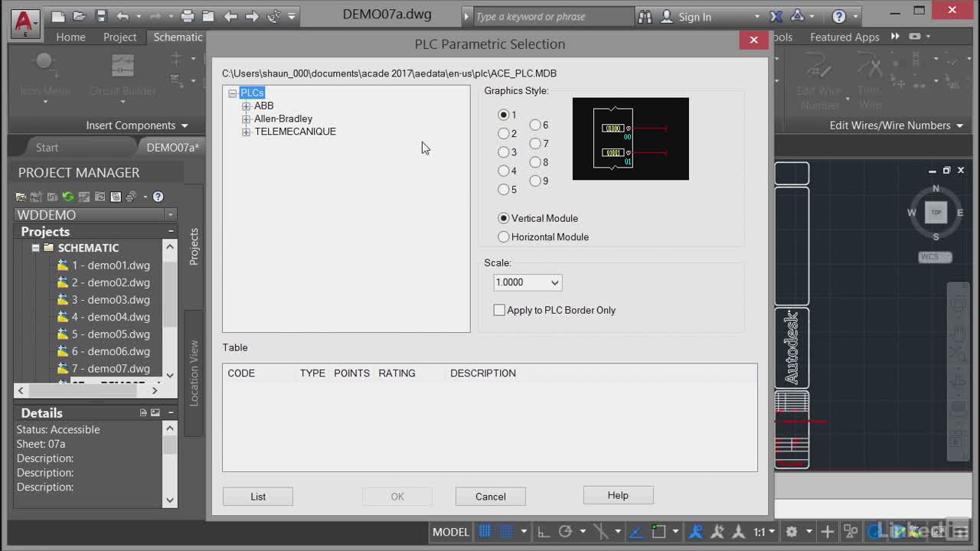Toggle the grid display icon in status bar

pyautogui.click(x=485, y=531)
